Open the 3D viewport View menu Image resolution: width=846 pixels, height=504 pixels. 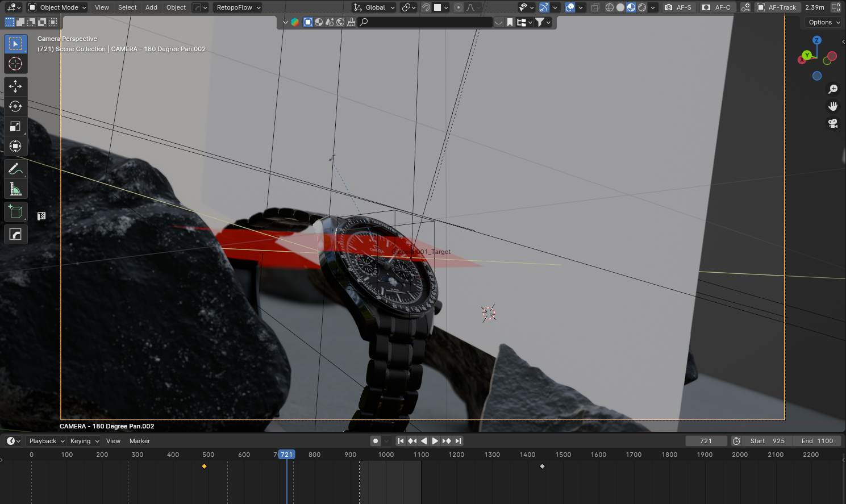pos(102,7)
